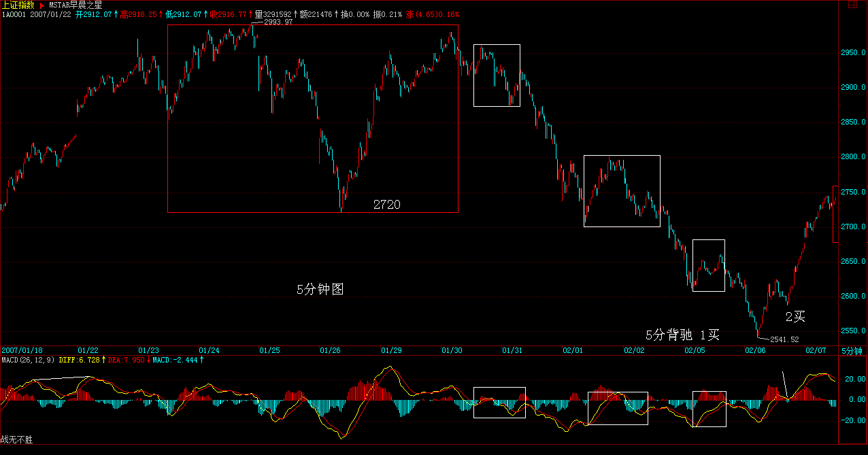Click the MSTAR早晨之星 label

point(76,5)
